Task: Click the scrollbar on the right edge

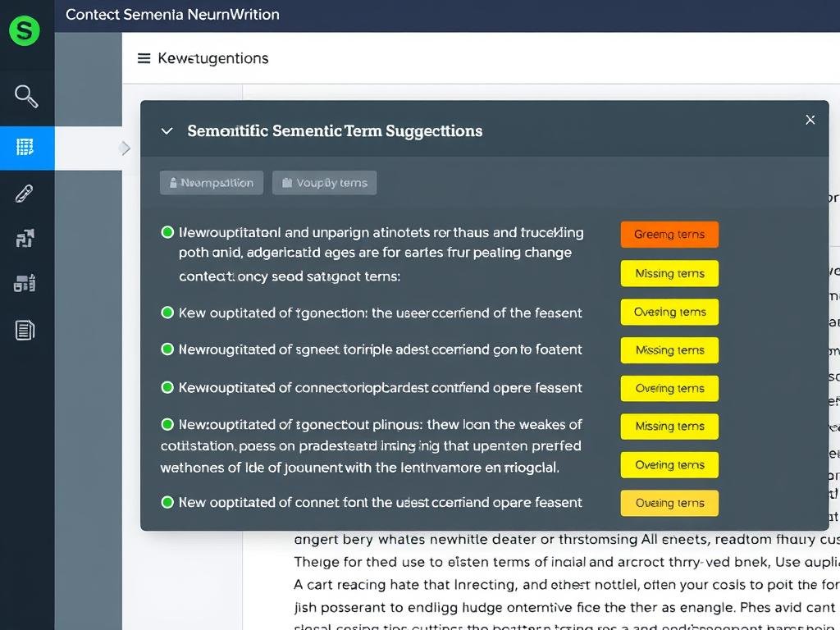Action: pyautogui.click(x=835, y=328)
